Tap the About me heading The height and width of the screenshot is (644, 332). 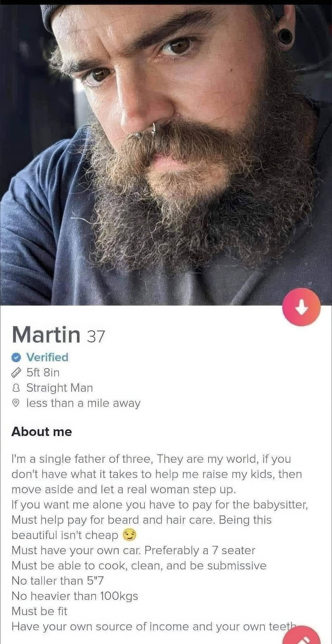(42, 432)
